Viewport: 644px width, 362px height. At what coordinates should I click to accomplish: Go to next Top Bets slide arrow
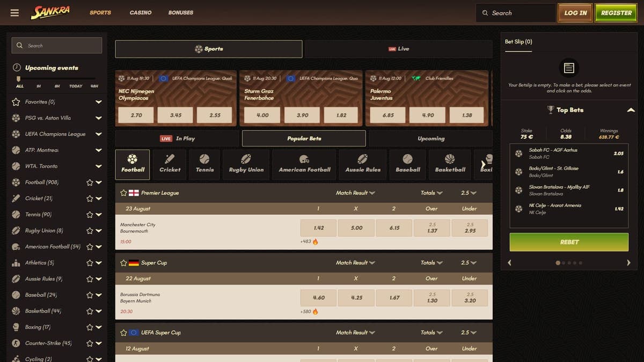pos(628,263)
